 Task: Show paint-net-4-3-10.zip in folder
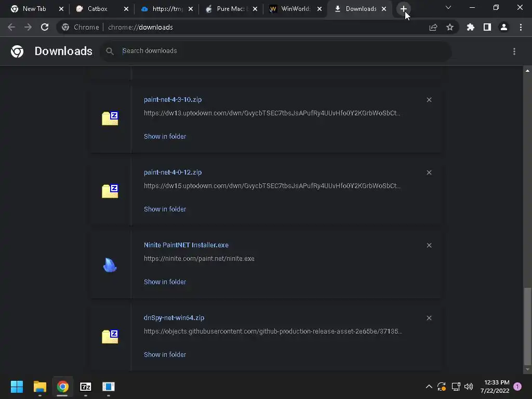(x=165, y=137)
